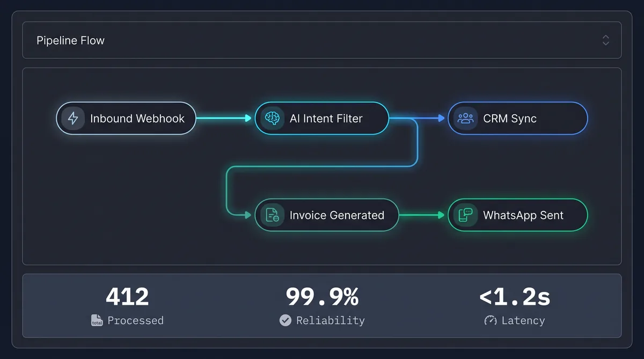Click the checkmark badge icon beside Reliability
Image resolution: width=644 pixels, height=359 pixels.
click(x=286, y=320)
